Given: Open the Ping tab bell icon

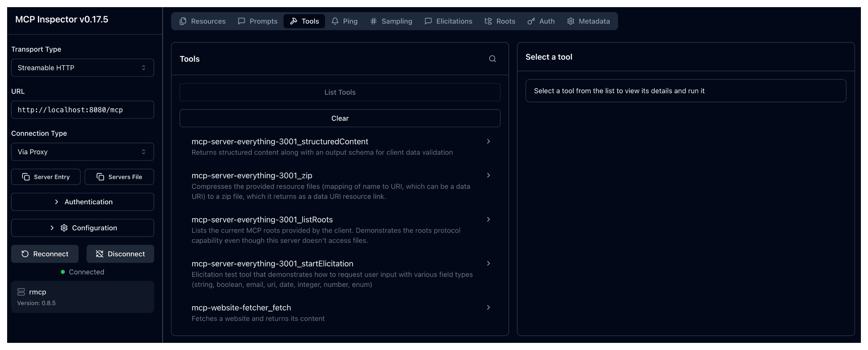Looking at the screenshot, I should (335, 21).
